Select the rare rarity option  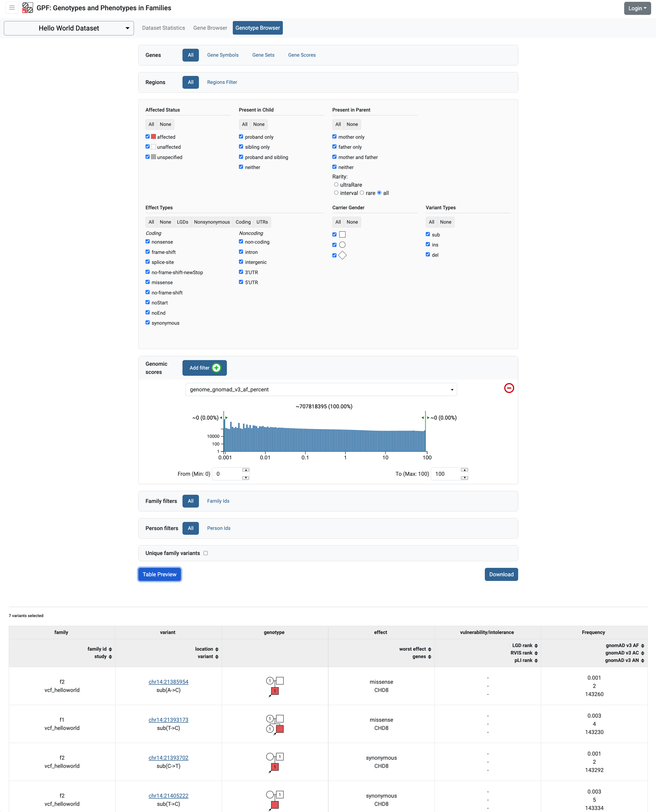[362, 193]
